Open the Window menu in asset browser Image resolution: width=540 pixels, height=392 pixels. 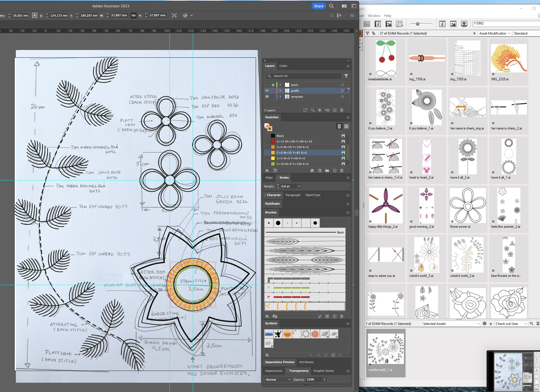(x=374, y=16)
